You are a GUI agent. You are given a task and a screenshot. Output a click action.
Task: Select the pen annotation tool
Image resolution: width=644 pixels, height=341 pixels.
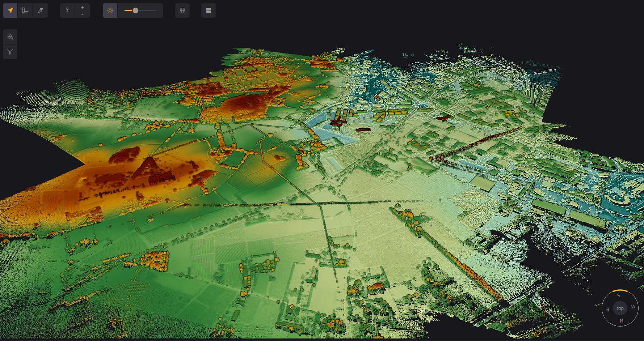(x=41, y=10)
